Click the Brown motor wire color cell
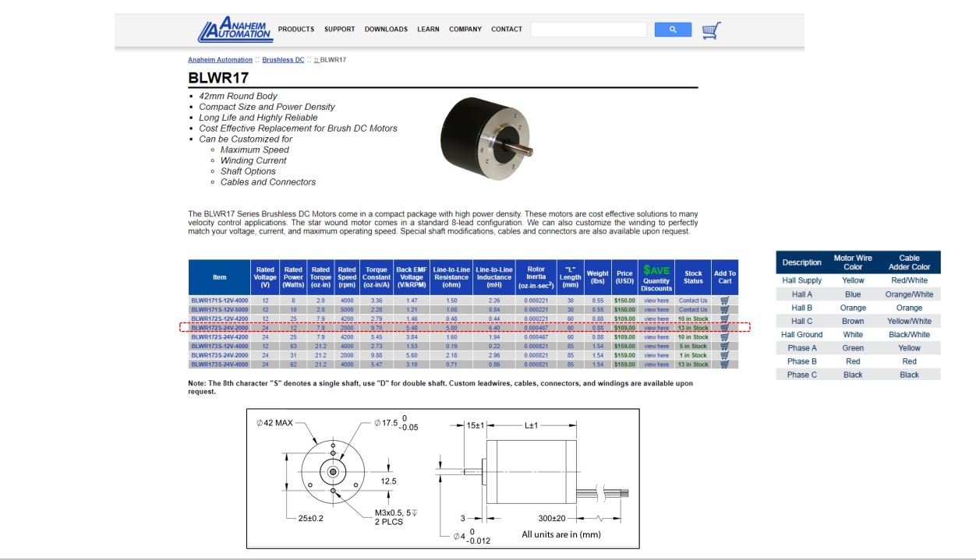This screenshot has width=976, height=560. [853, 321]
